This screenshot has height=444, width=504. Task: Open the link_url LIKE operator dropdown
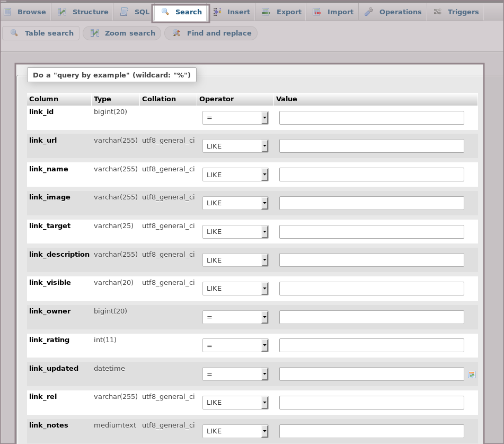(x=235, y=146)
